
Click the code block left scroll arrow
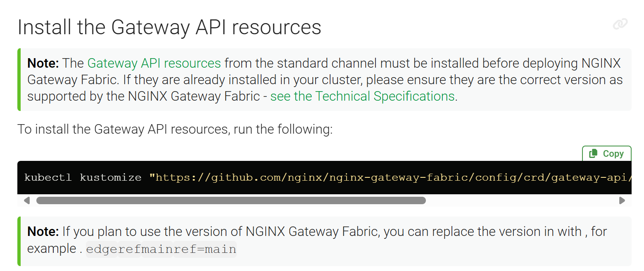tap(26, 200)
